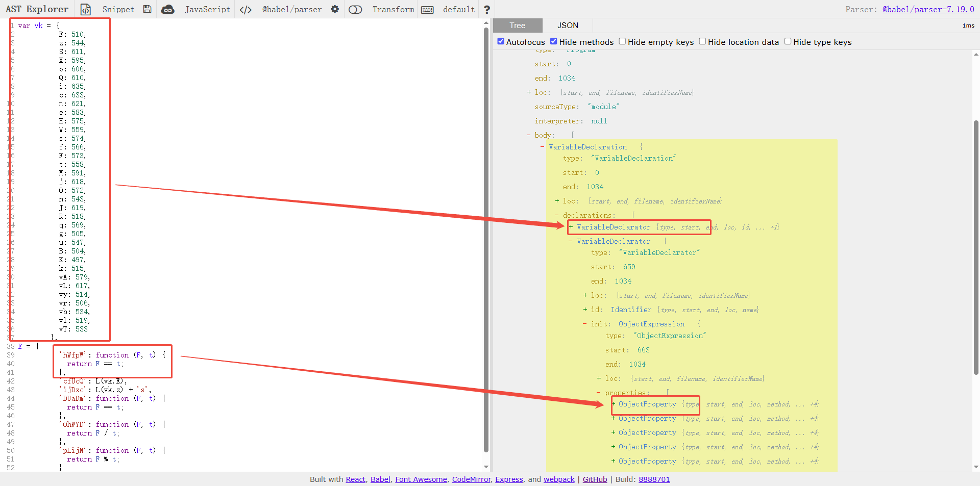The image size is (980, 486).
Task: Switch to the Tree tab
Action: (x=517, y=25)
